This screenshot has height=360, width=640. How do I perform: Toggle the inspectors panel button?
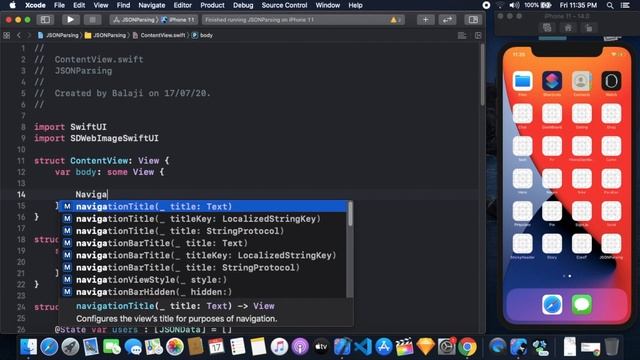coord(473,20)
